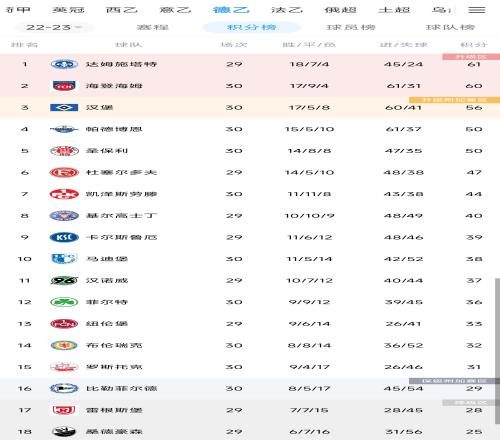Open the 帕德博恩 team name
The width and height of the screenshot is (500, 440).
114,129
